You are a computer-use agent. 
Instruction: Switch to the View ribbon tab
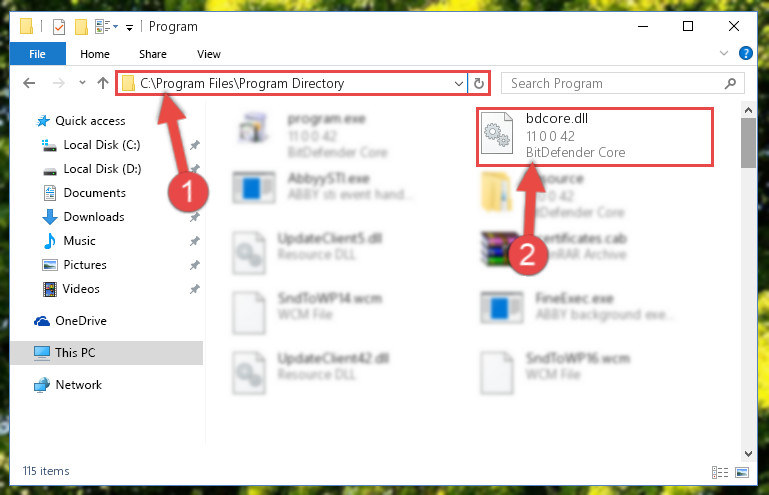209,54
